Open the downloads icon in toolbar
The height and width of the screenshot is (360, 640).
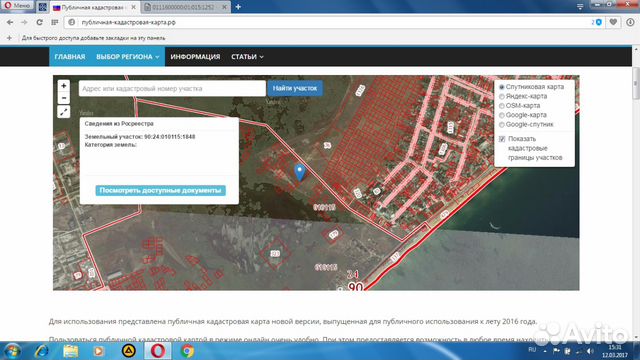click(x=630, y=22)
